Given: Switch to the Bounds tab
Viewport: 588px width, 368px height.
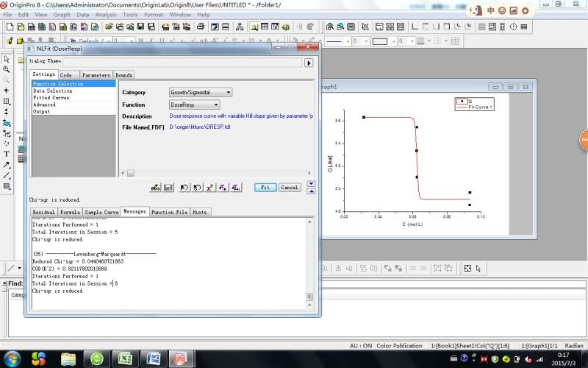Looking at the screenshot, I should tap(123, 75).
